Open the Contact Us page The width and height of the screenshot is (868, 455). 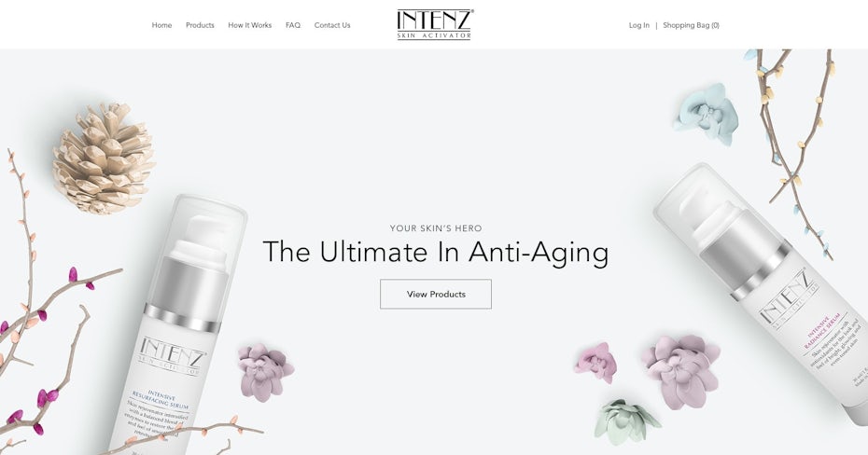tap(332, 25)
